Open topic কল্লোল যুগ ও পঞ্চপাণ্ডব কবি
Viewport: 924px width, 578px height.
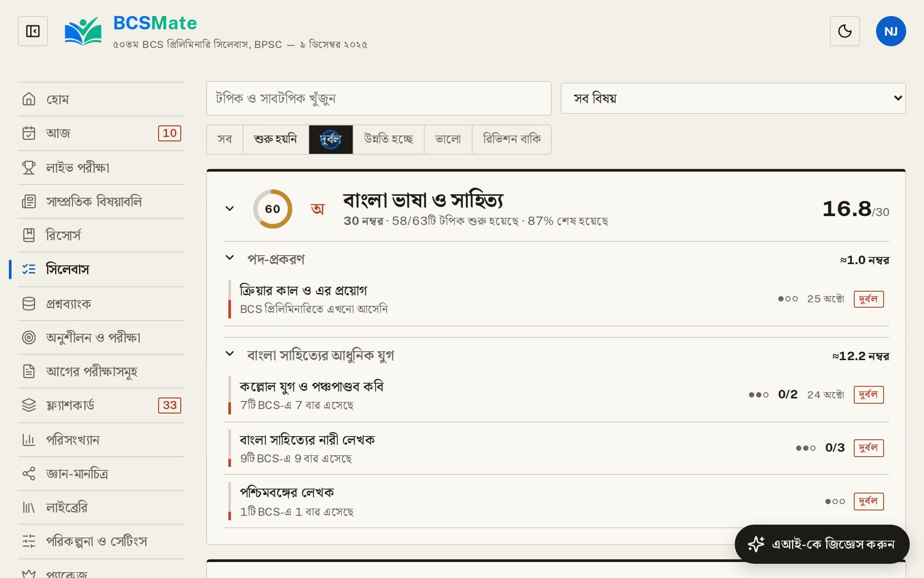[556, 395]
